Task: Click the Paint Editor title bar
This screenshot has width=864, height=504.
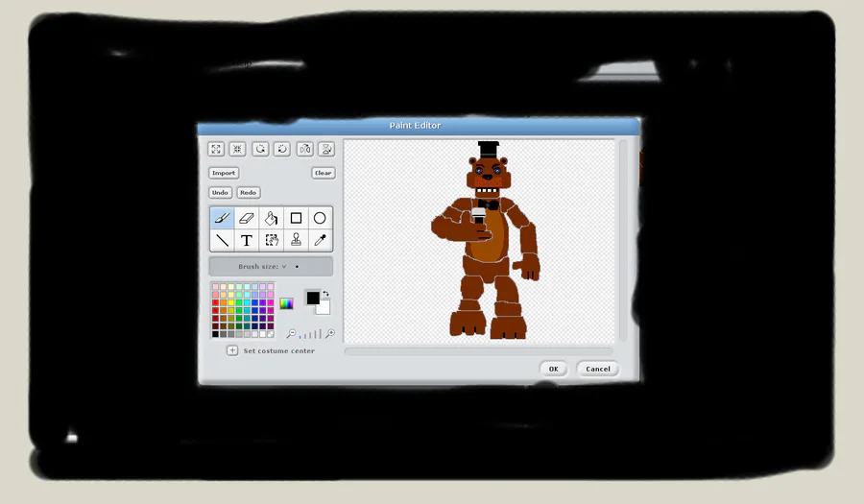Action: pyautogui.click(x=419, y=126)
